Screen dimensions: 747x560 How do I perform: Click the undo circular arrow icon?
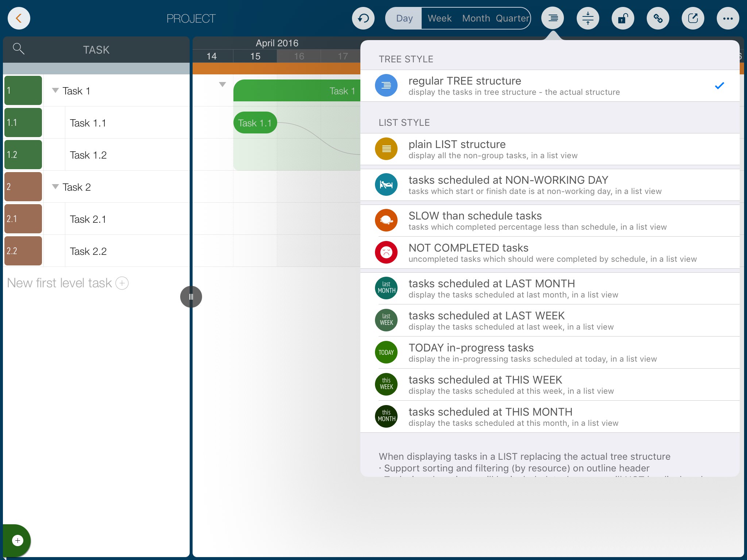[363, 18]
